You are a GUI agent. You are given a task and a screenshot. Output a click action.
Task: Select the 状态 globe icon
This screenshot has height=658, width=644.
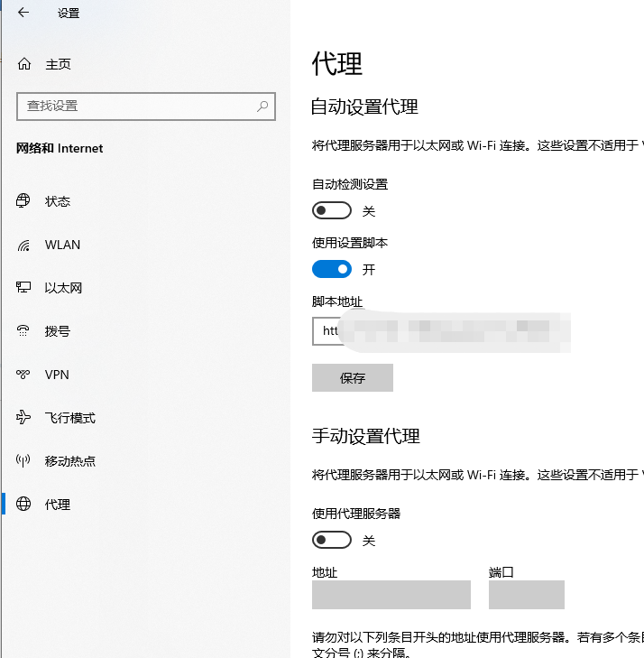coord(24,201)
